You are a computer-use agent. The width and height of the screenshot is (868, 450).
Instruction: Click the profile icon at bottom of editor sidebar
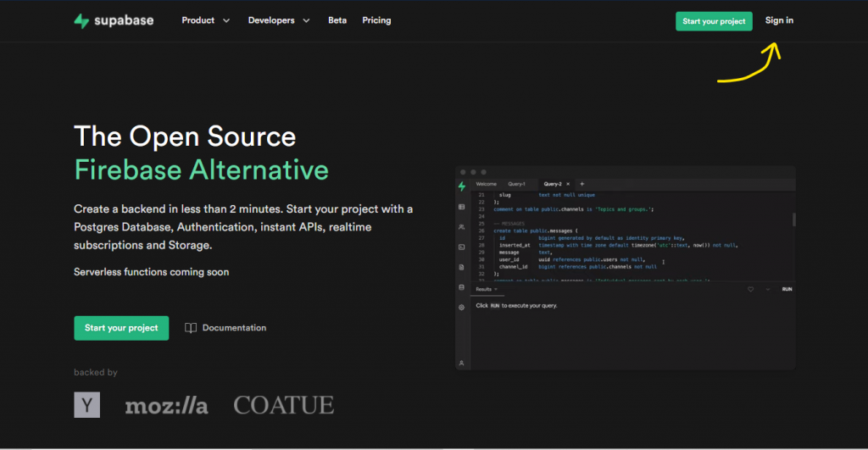coord(462,363)
